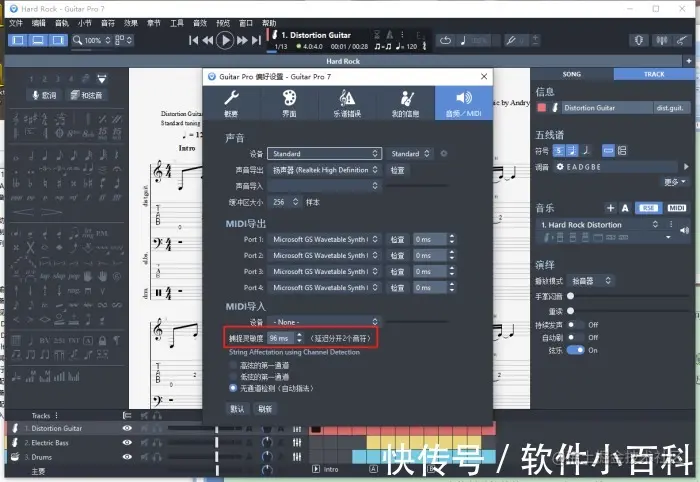The height and width of the screenshot is (482, 700).
Task: Click the rewind transport button
Action: (208, 41)
